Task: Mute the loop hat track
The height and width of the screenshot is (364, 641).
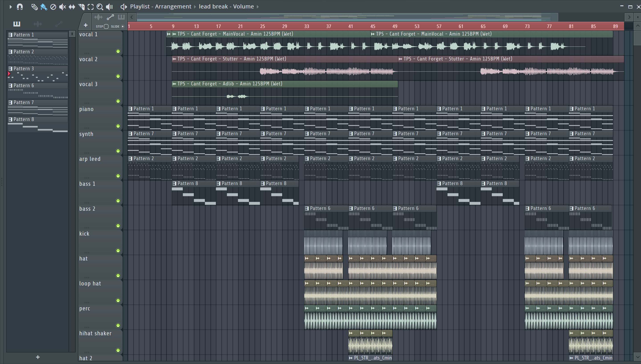Action: tap(118, 301)
